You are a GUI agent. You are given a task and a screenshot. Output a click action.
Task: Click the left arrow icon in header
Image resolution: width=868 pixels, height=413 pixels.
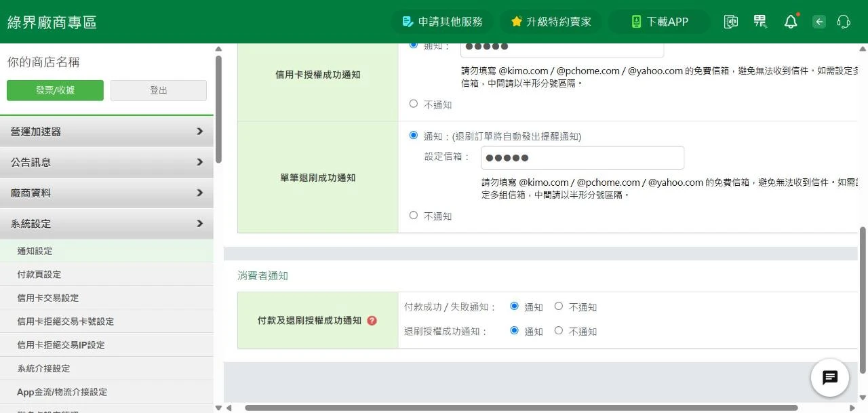pyautogui.click(x=819, y=22)
